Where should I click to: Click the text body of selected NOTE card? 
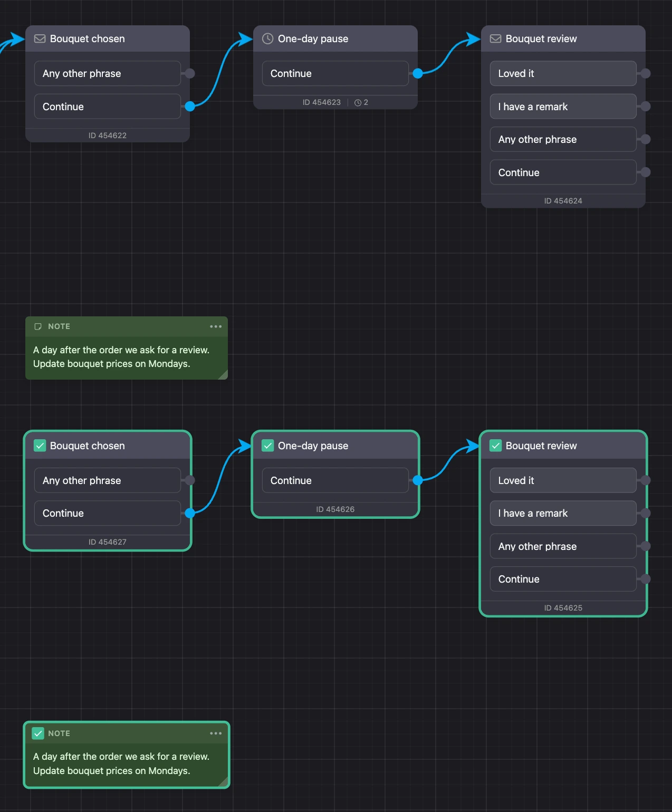[x=121, y=763]
